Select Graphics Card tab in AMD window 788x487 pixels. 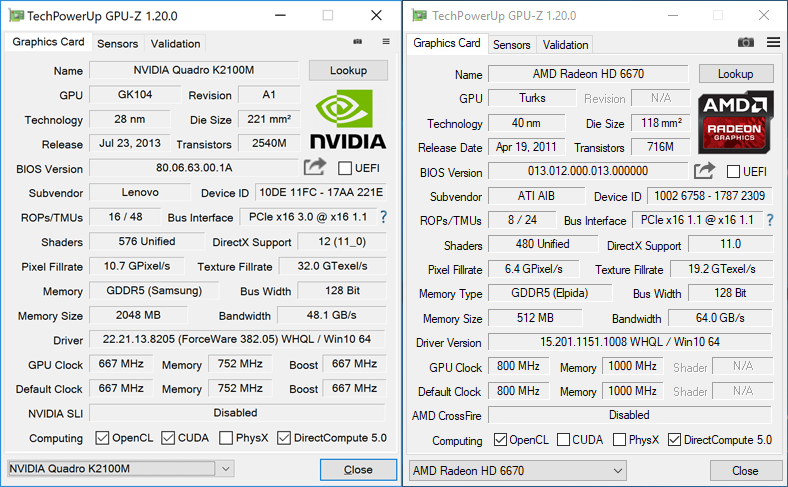click(x=447, y=43)
